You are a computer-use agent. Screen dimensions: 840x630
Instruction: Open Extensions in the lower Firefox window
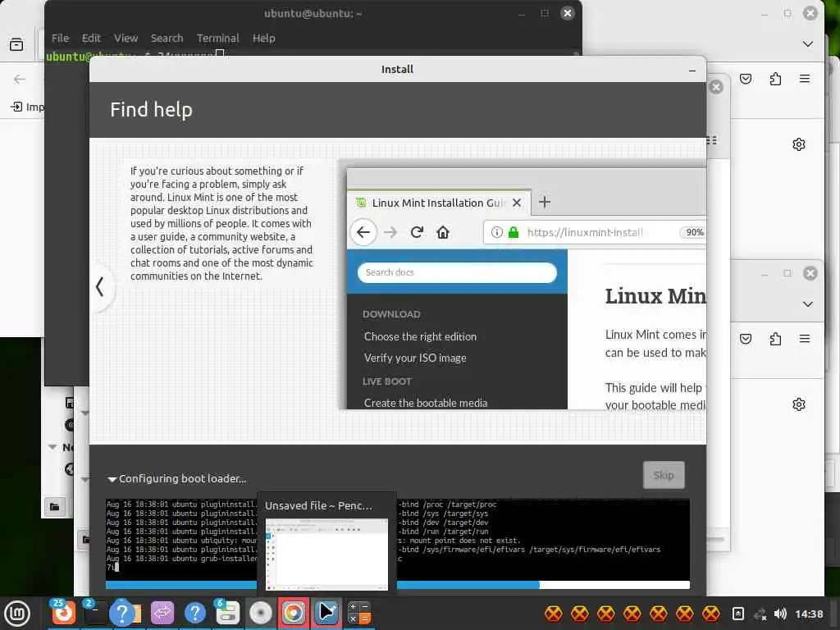pyautogui.click(x=775, y=339)
